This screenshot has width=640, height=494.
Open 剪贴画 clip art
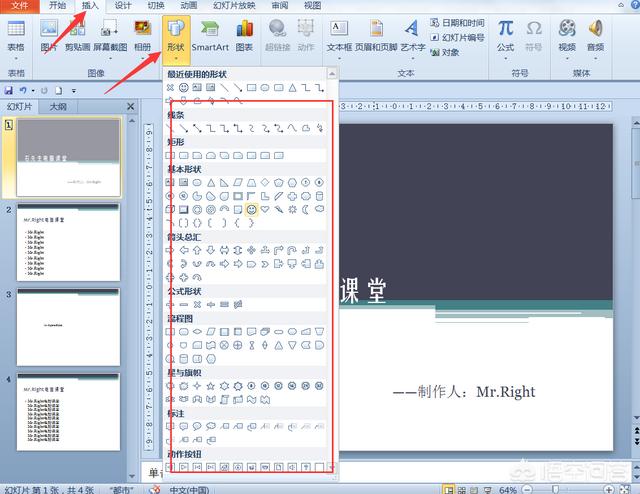tap(77, 36)
